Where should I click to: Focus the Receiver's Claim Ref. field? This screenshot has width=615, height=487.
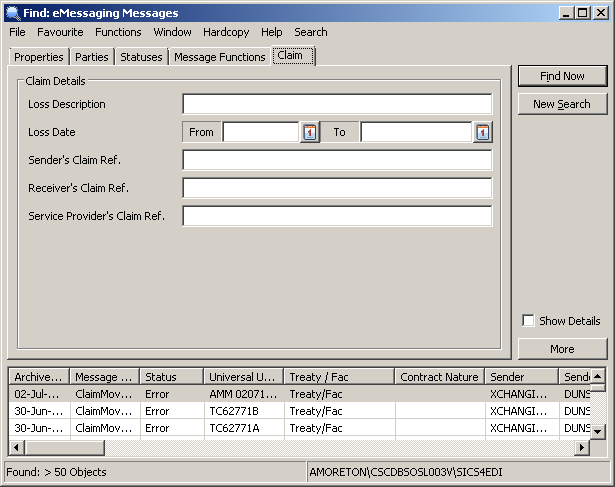337,188
